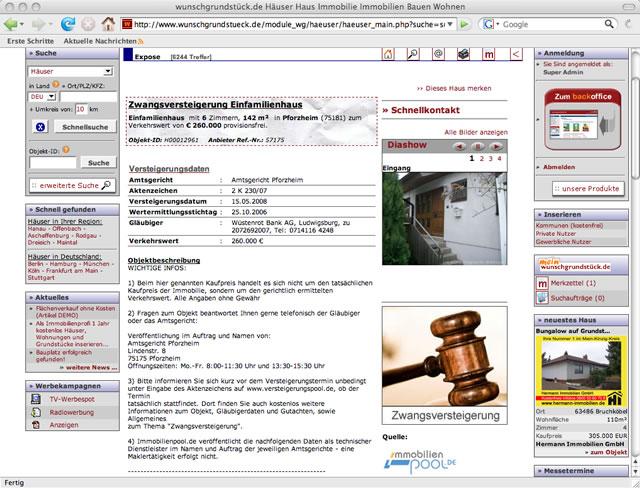Click the 'Zum backoffice' banner

pos(583,119)
